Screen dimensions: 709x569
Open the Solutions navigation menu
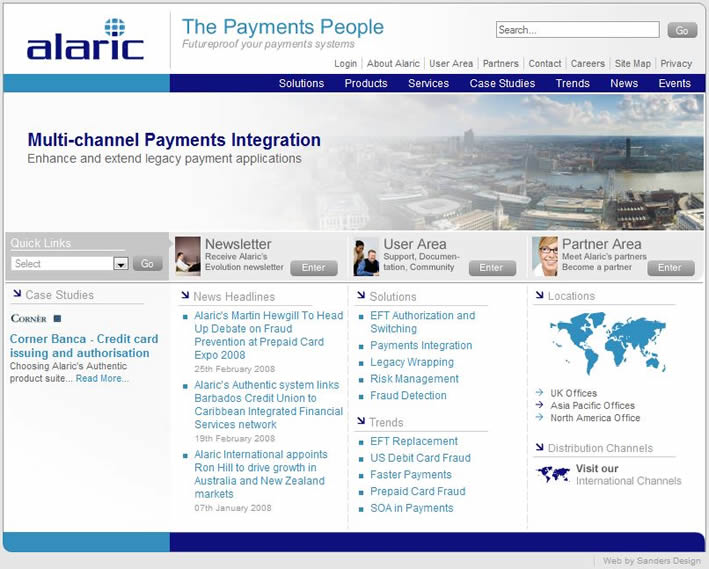301,83
